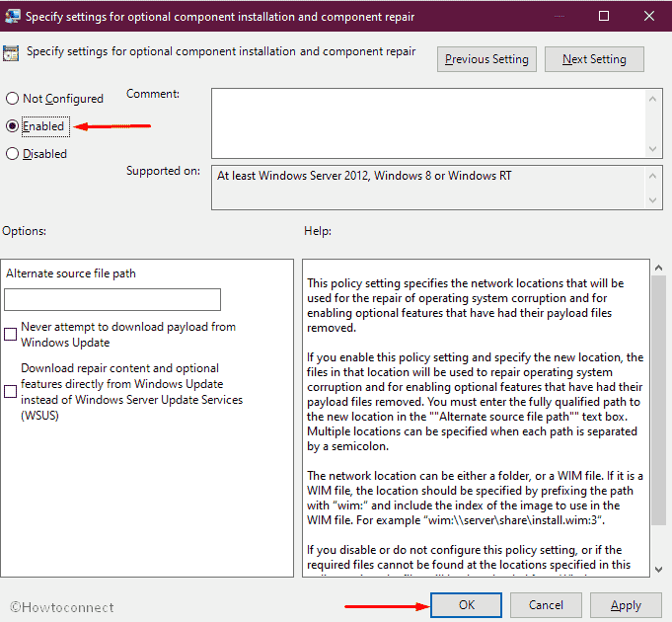Click into the Comment text box
672x622 pixels.
[428, 123]
